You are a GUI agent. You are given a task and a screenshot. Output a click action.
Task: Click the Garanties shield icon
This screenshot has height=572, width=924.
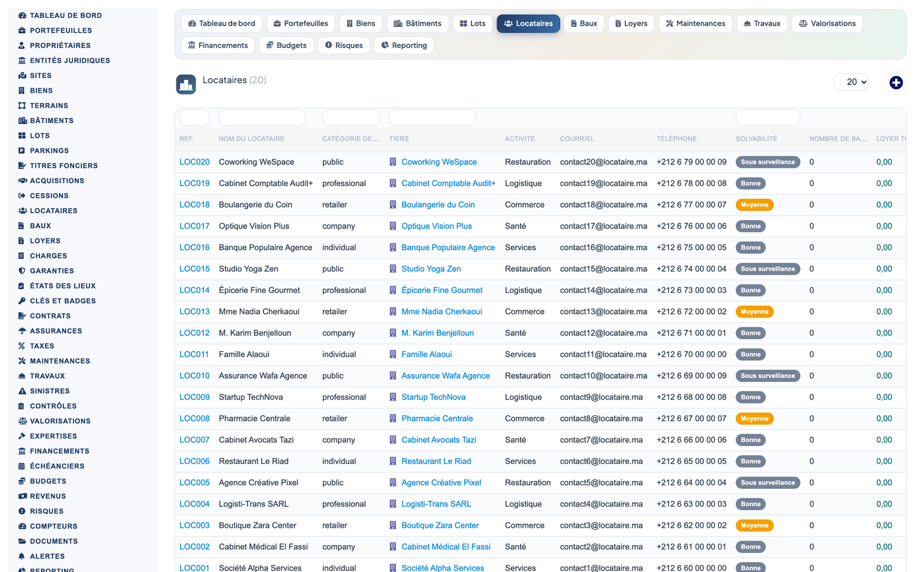22,271
